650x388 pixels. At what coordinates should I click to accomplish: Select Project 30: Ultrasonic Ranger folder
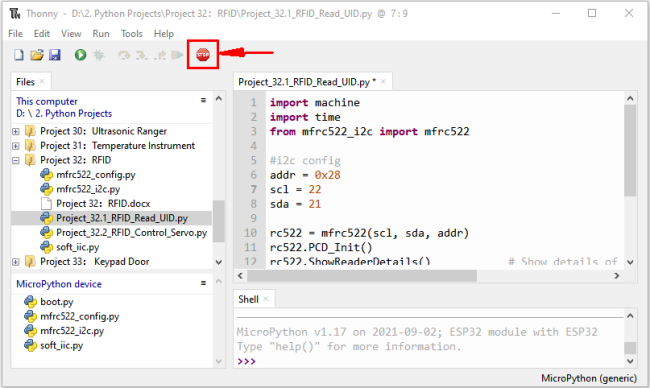(103, 131)
